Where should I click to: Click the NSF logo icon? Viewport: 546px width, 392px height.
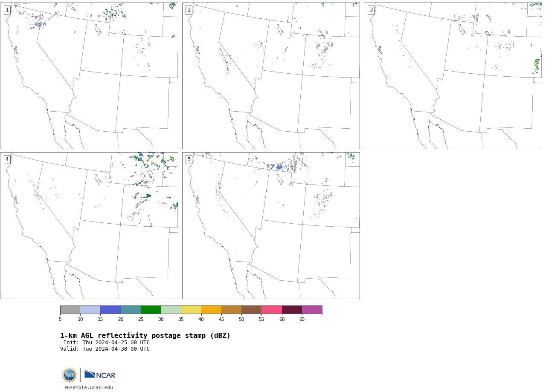pos(70,375)
